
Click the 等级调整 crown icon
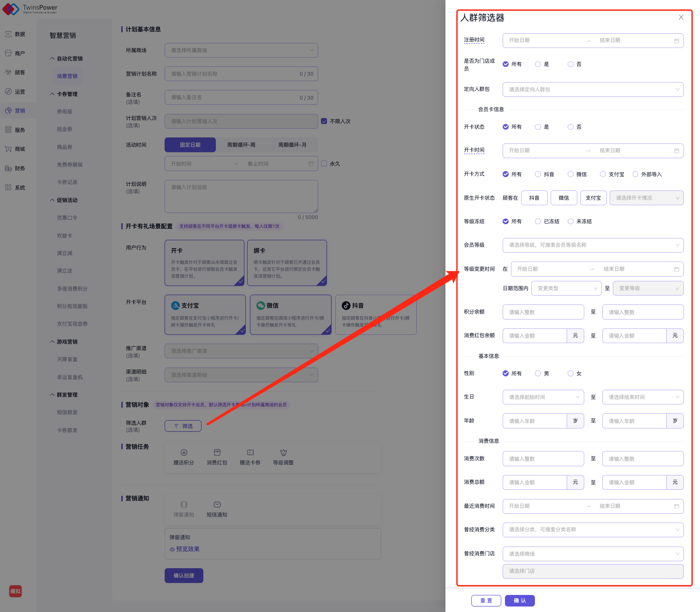[283, 452]
